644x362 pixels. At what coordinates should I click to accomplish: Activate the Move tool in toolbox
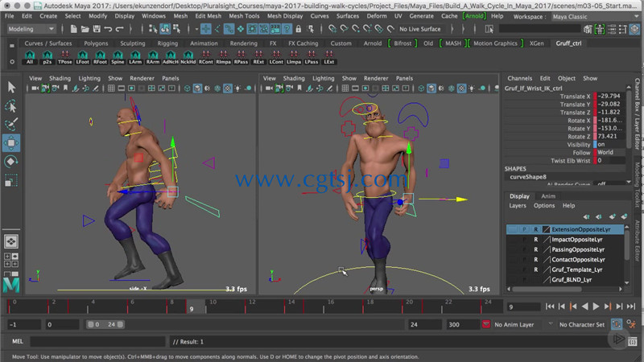pos(11,143)
